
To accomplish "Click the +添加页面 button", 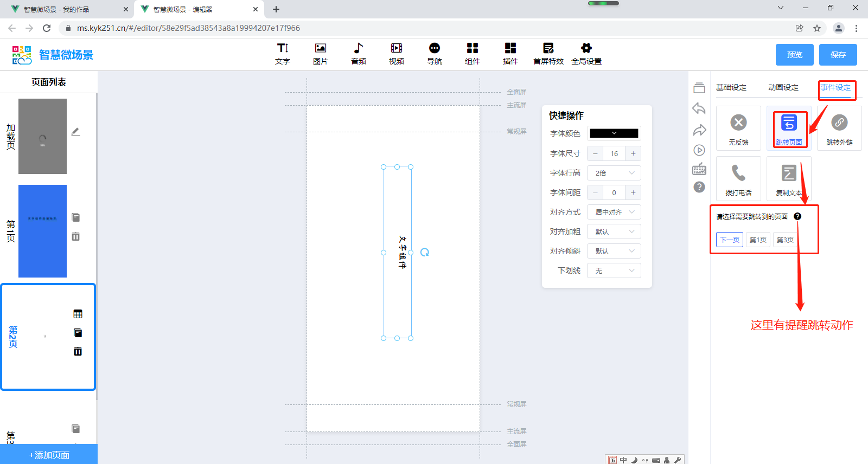I will coord(49,455).
